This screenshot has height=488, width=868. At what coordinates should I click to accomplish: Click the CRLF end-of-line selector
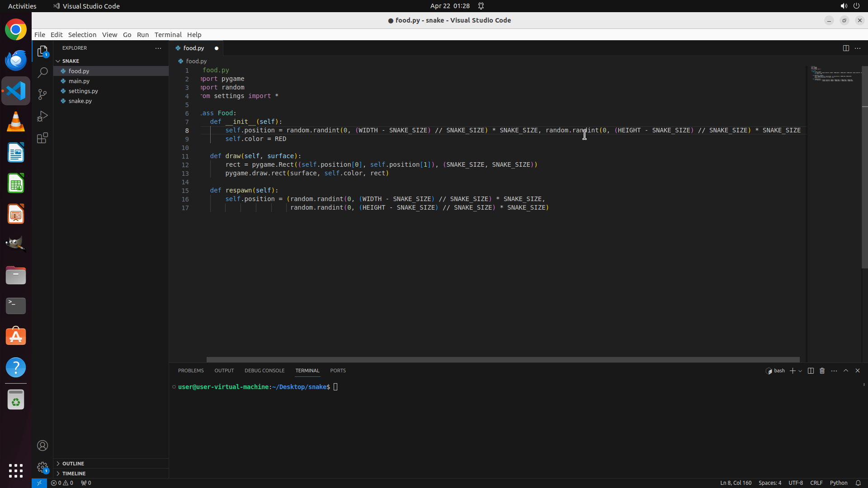816,483
